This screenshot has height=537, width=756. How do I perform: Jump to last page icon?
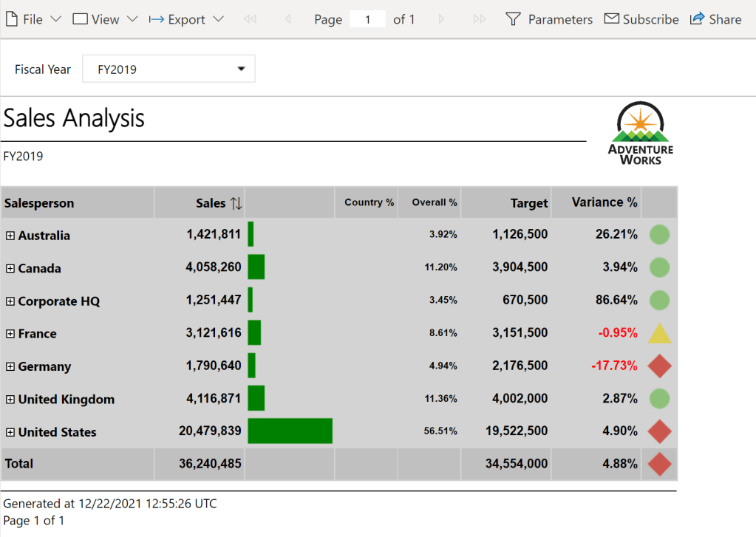pyautogui.click(x=480, y=19)
